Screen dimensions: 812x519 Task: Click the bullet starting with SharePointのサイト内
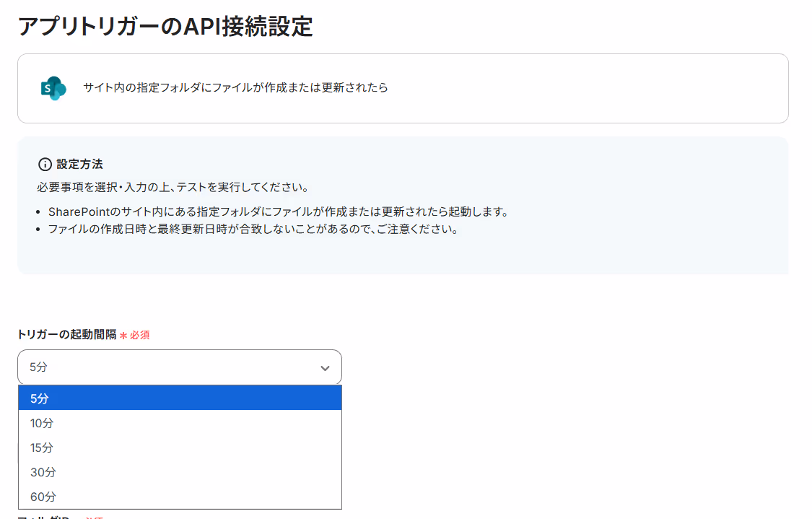[x=279, y=211]
